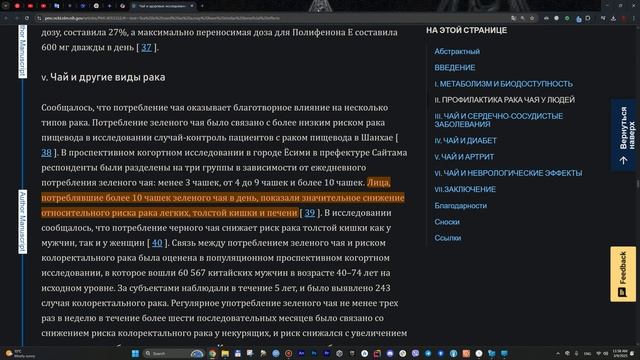This screenshot has width=640, height=360.
Task: Click the orange highlighted sentence starting Лица
Action: (223, 198)
